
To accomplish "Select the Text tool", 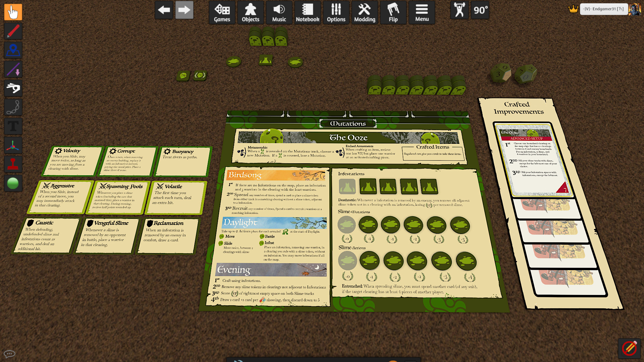I will pos(13,126).
